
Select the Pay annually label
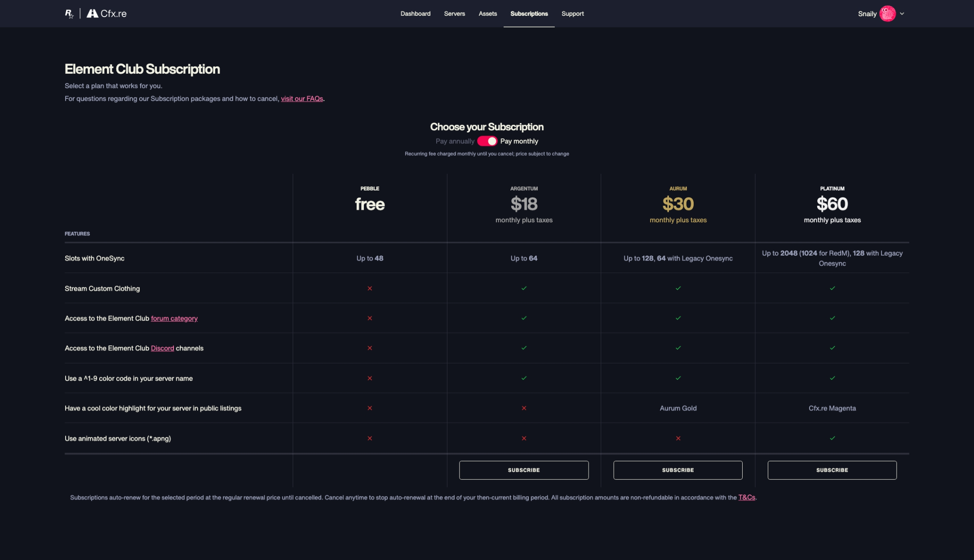tap(455, 141)
